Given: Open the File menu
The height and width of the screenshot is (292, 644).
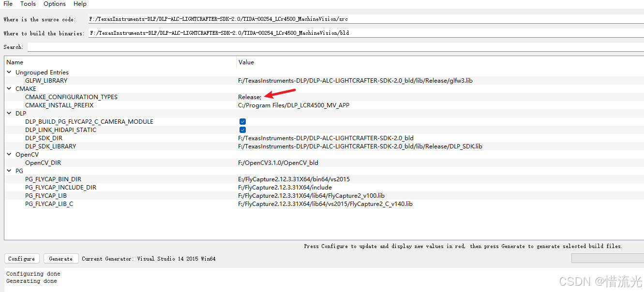Looking at the screenshot, I should tap(8, 4).
